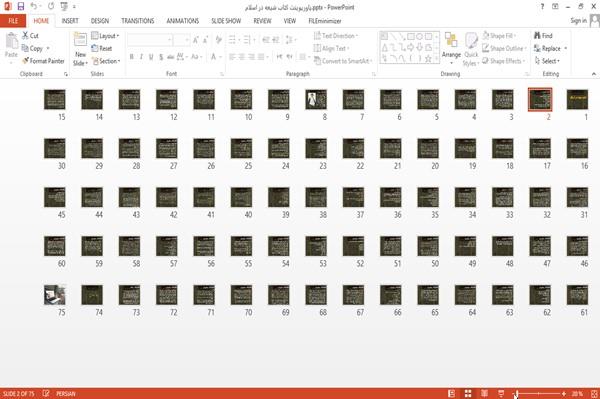
Task: Toggle Underline formatting
Action: point(151,57)
